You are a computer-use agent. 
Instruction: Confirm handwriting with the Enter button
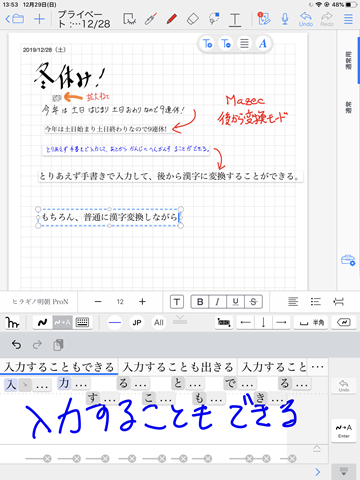[x=344, y=431]
